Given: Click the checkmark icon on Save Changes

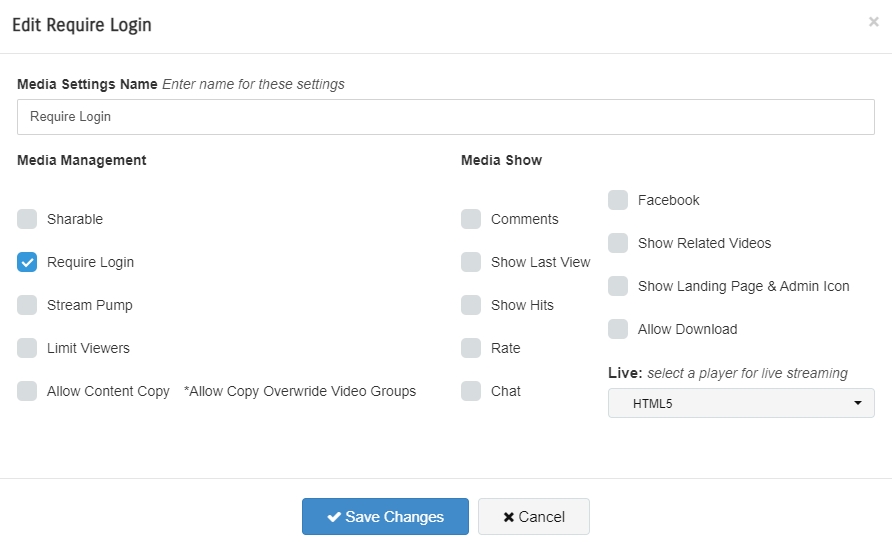Looking at the screenshot, I should 334,517.
